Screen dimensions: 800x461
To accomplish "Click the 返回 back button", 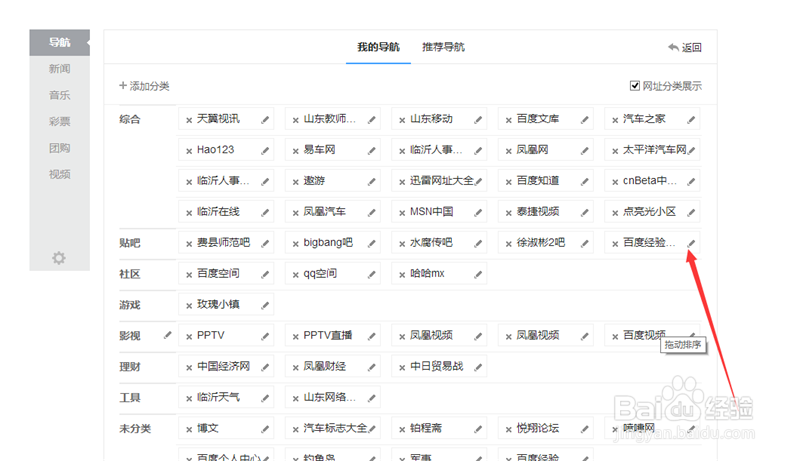I will coord(685,47).
